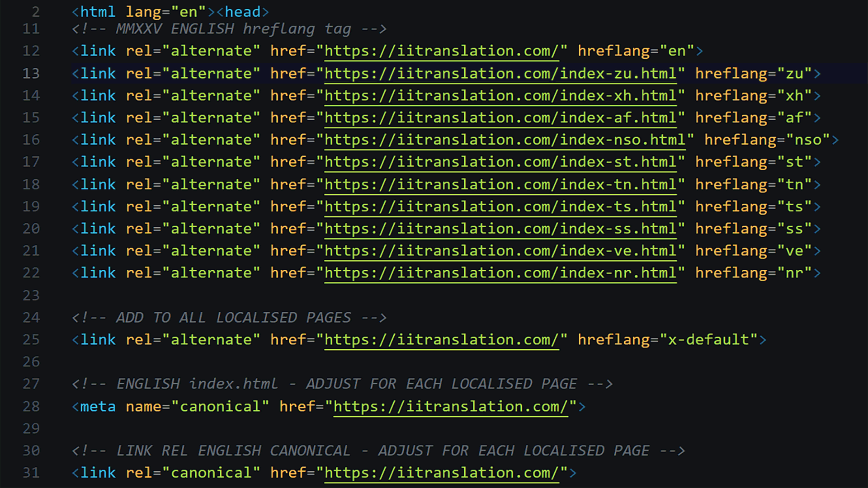The height and width of the screenshot is (488, 868).
Task: Click the link rel canonical URL
Action: coord(441,473)
